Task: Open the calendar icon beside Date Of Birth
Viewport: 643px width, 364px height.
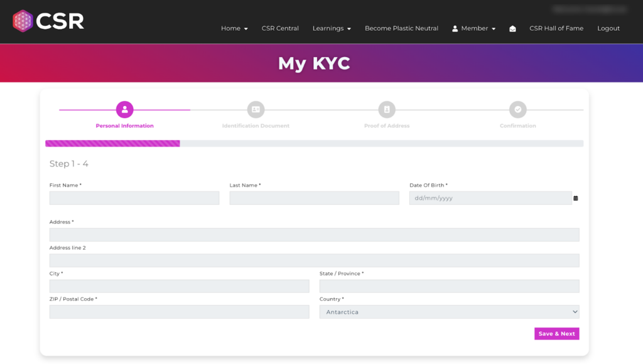Action: (576, 198)
